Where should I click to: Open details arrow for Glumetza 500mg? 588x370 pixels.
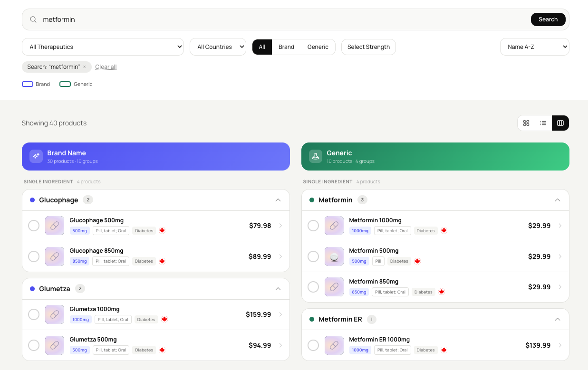(280, 345)
